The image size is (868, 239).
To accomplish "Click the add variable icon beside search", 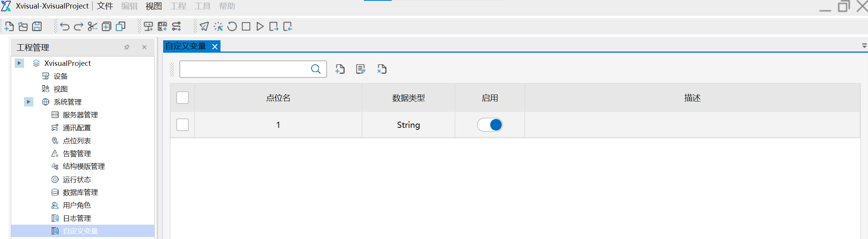I will 340,69.
